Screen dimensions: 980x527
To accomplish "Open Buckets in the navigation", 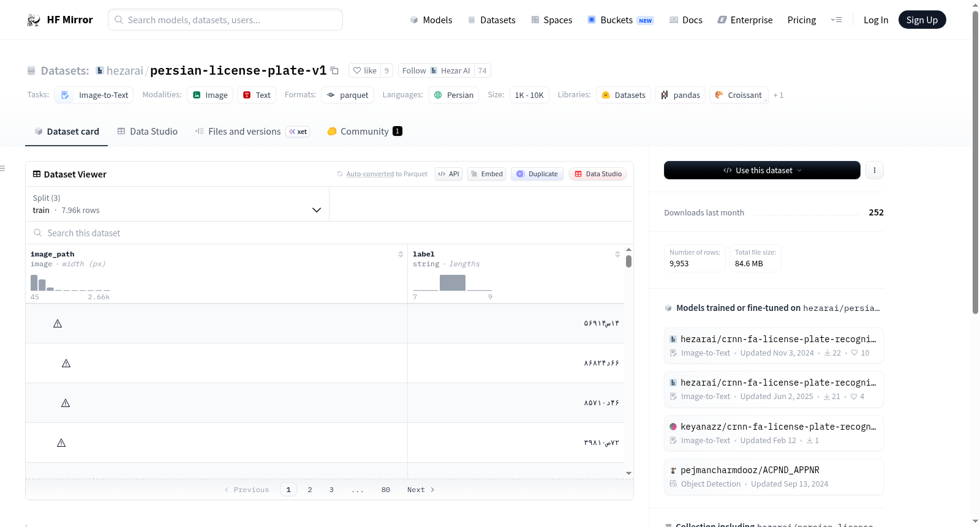I will click(x=620, y=20).
